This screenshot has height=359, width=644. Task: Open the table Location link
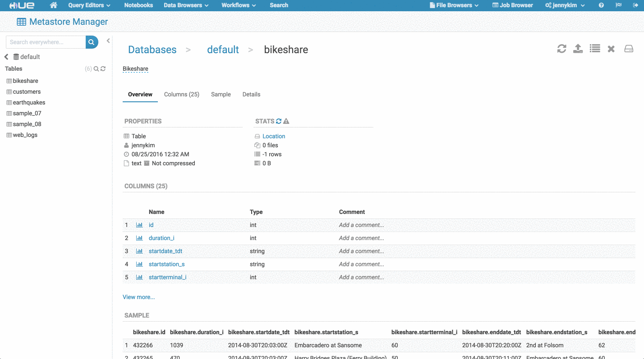point(273,136)
